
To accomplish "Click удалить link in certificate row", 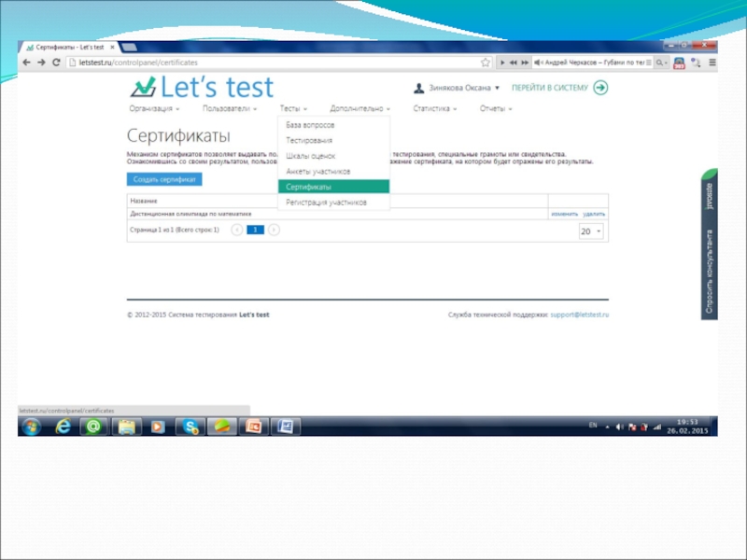I will (594, 214).
